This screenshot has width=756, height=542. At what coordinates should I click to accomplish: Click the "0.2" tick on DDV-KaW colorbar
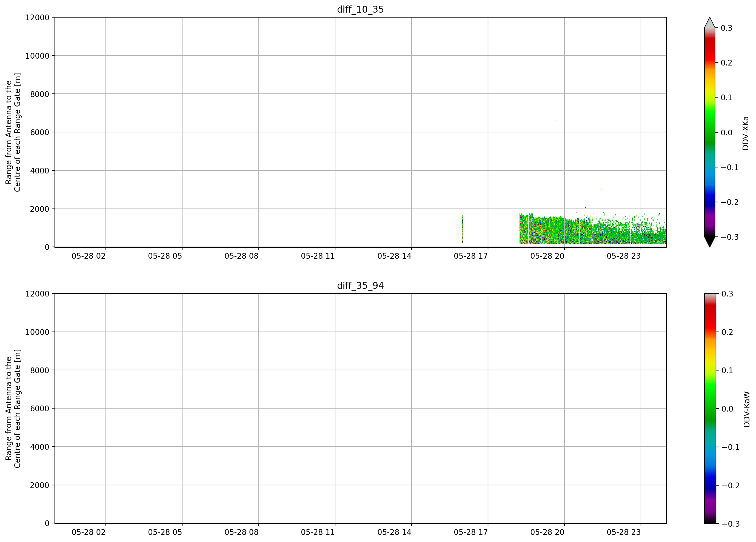727,332
